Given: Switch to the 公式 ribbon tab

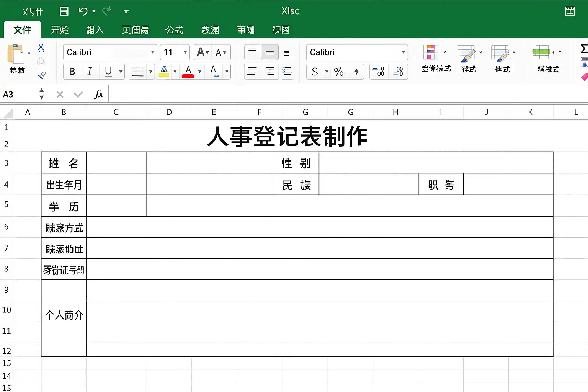Looking at the screenshot, I should click(x=174, y=30).
